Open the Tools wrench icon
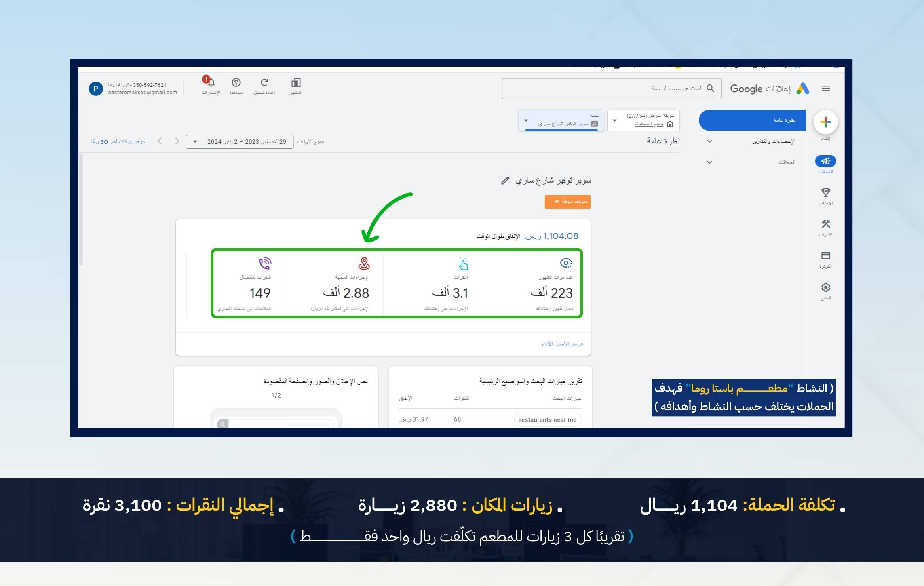This screenshot has height=586, width=924. [x=825, y=224]
